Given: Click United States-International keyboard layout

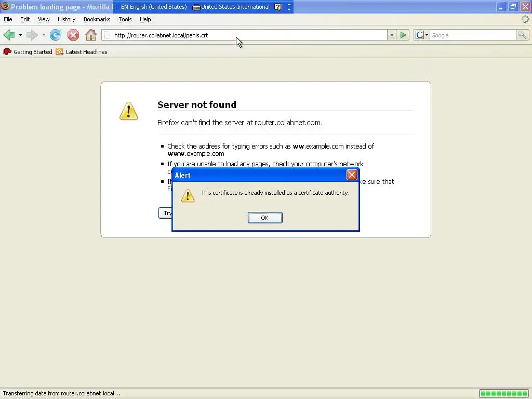Looking at the screenshot, I should [x=231, y=7].
